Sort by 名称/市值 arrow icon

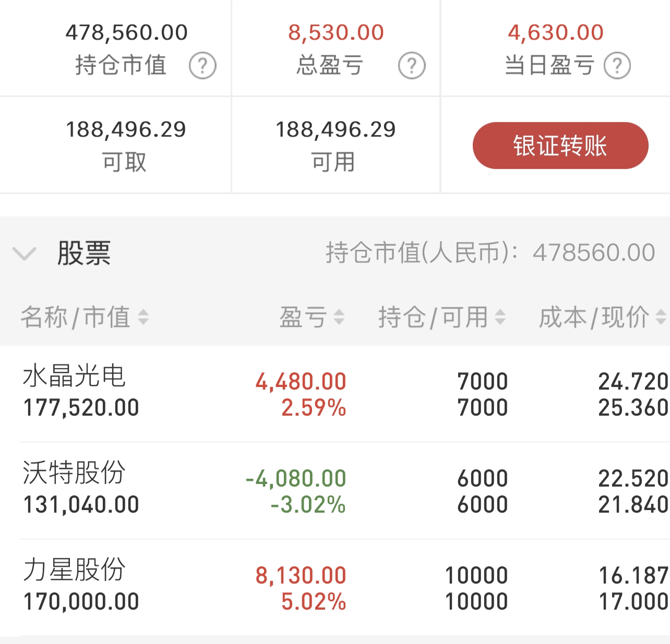[x=143, y=317]
